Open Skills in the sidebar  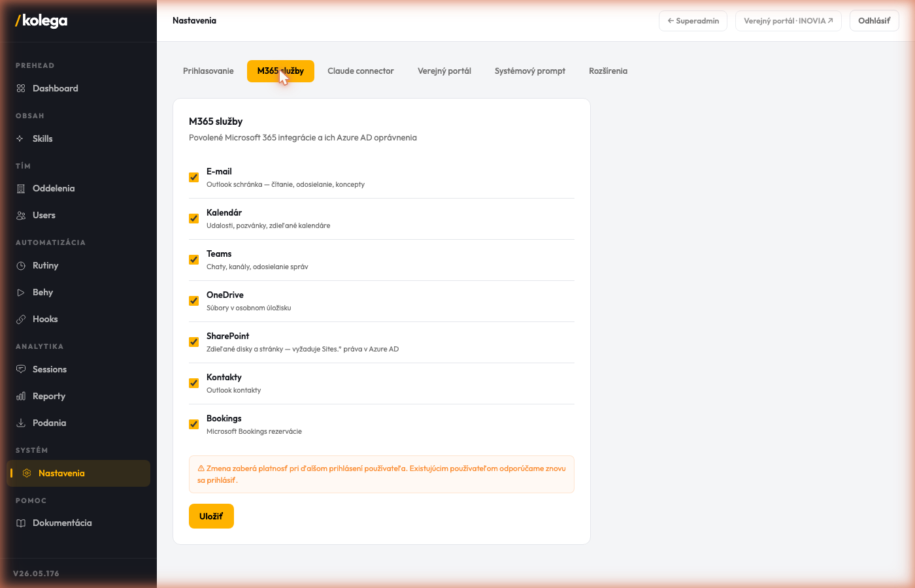[78, 139]
